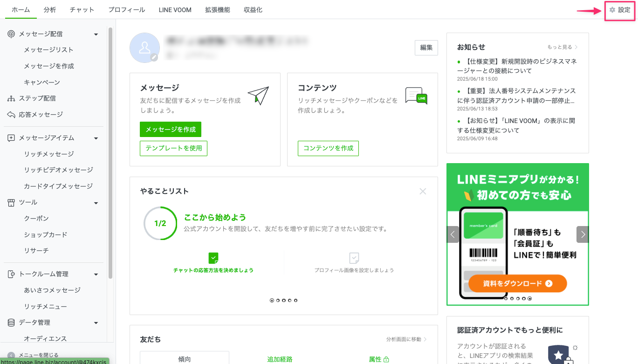Viewport: 638px width, 364px height.
Task: Click the paper plane icon in メッセージ card
Action: click(x=258, y=95)
